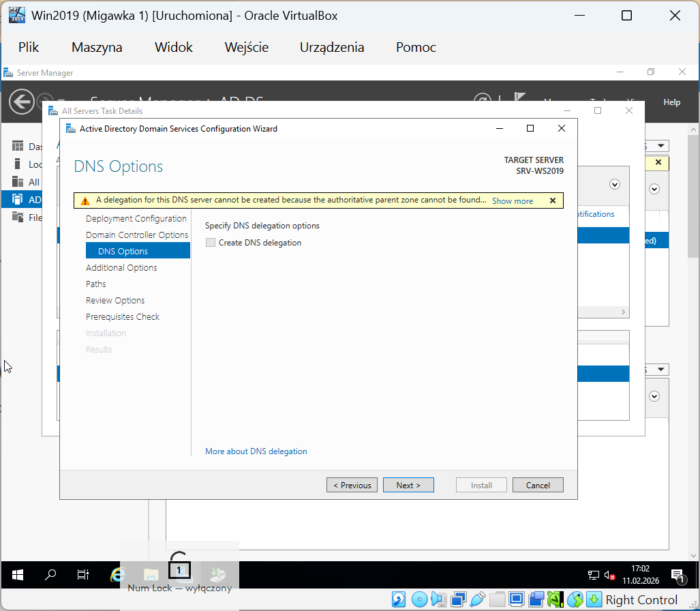Open Task View on the taskbar

tap(82, 574)
